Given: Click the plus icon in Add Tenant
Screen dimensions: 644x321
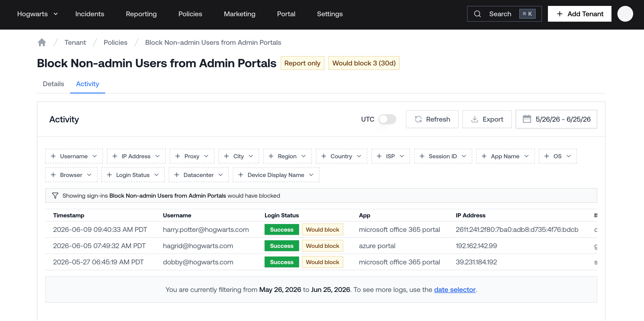Looking at the screenshot, I should [559, 14].
